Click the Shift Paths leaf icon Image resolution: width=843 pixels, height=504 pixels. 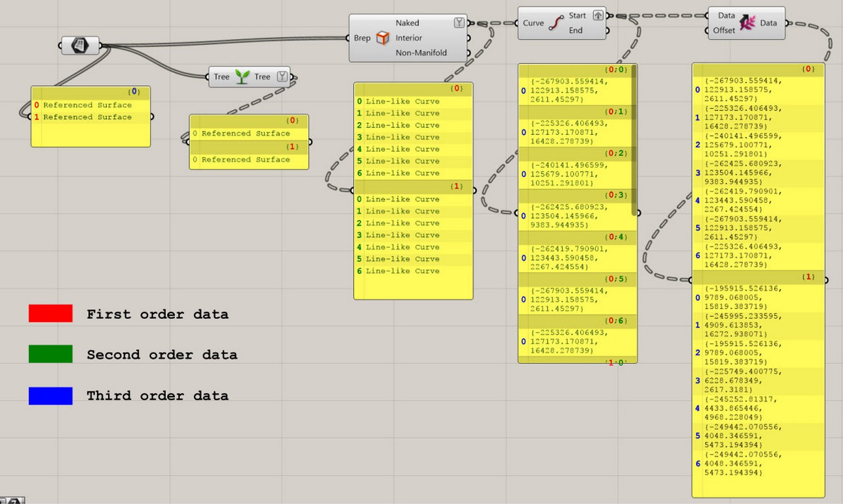pos(747,22)
